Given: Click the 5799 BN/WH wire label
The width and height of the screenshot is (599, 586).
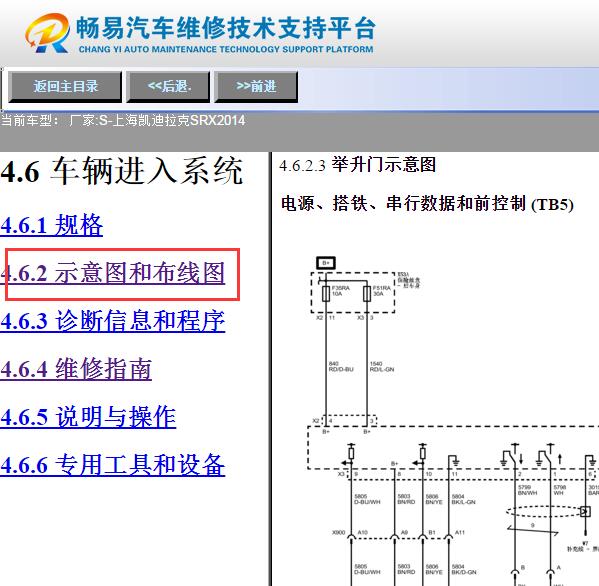Looking at the screenshot, I should click(x=527, y=490).
